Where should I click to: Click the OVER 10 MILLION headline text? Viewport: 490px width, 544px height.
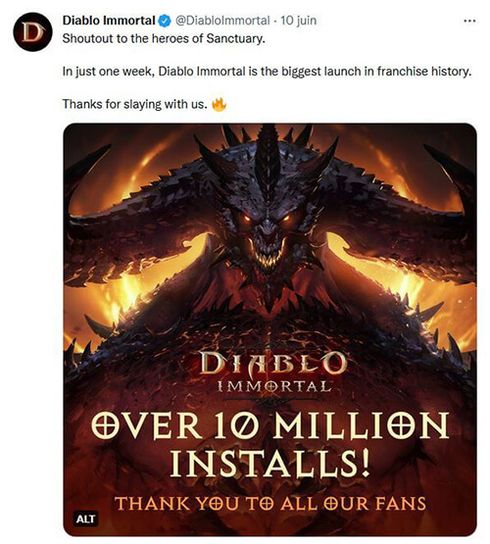(x=270, y=426)
